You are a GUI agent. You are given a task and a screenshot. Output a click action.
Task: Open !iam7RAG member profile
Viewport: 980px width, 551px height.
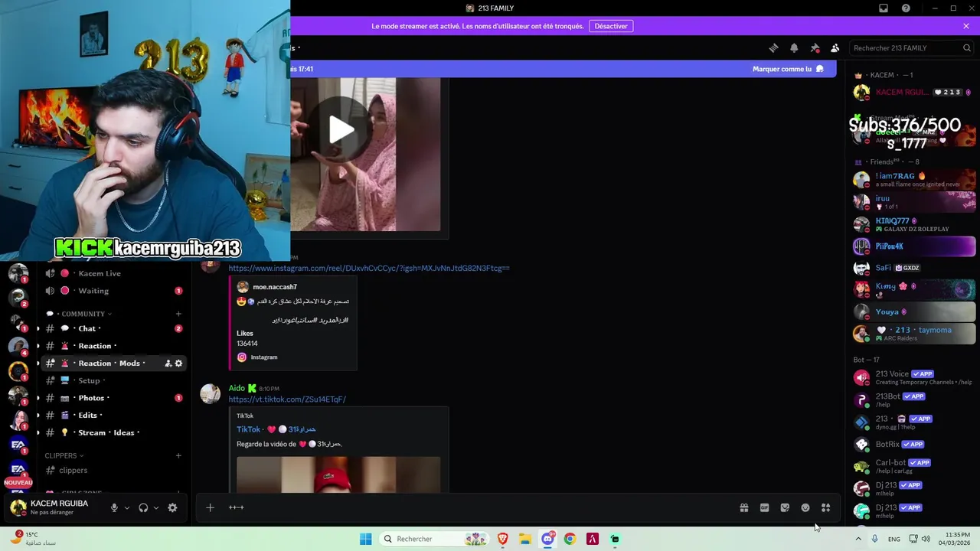pyautogui.click(x=914, y=180)
